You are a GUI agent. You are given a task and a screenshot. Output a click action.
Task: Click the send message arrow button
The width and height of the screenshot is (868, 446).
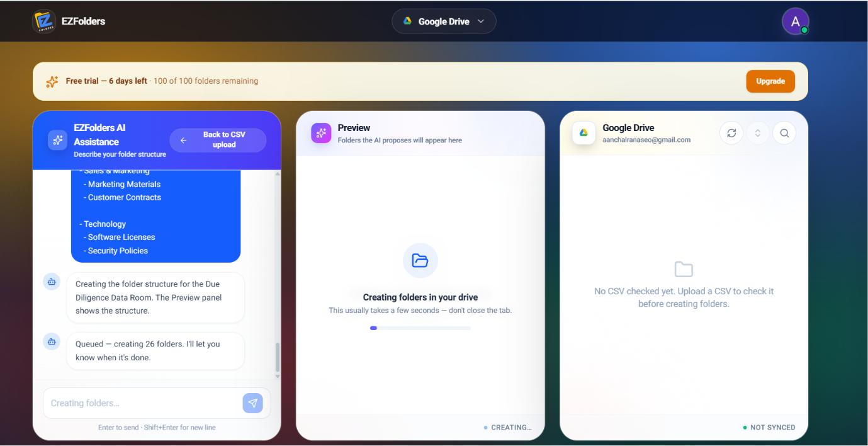click(253, 403)
